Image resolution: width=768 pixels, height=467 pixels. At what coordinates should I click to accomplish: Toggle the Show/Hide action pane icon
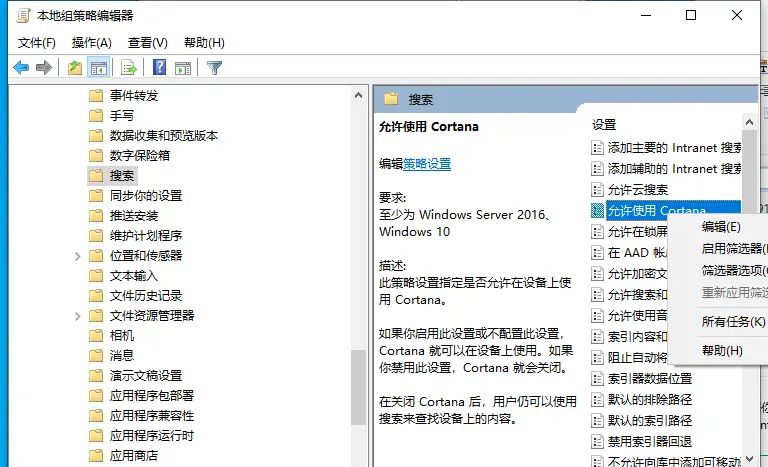click(183, 67)
